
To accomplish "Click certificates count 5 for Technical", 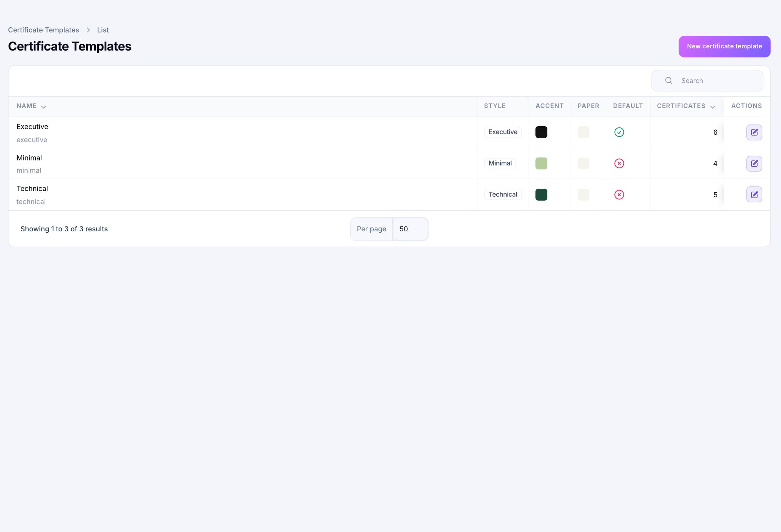I will click(x=715, y=195).
